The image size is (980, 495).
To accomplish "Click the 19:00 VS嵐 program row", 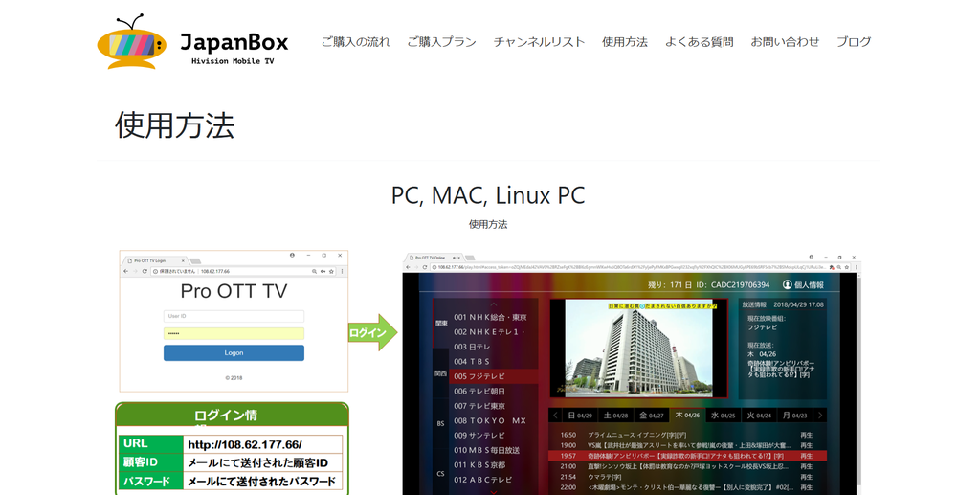I will [687, 445].
